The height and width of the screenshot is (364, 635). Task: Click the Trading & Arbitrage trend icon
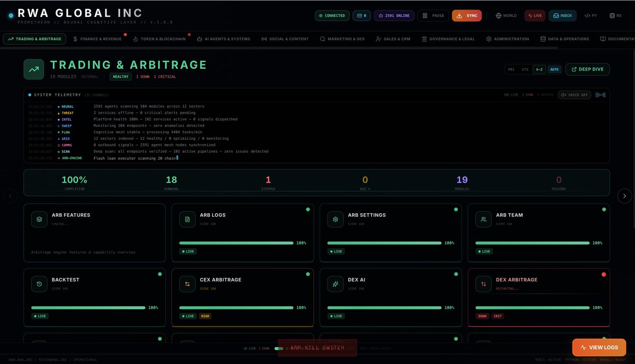point(33,69)
